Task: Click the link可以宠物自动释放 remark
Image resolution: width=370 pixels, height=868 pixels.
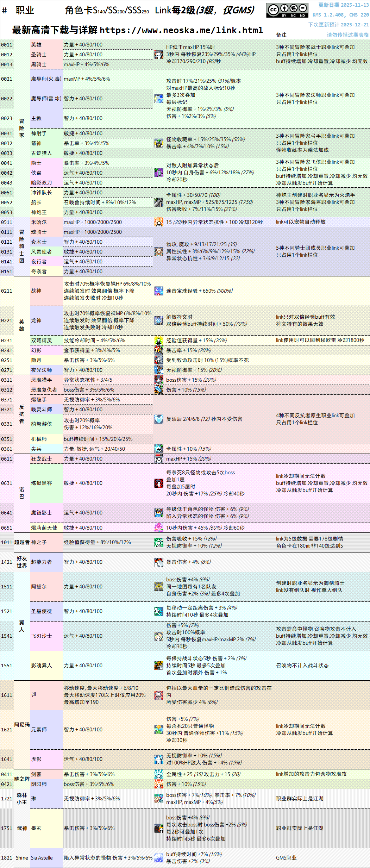Action: coord(301,222)
